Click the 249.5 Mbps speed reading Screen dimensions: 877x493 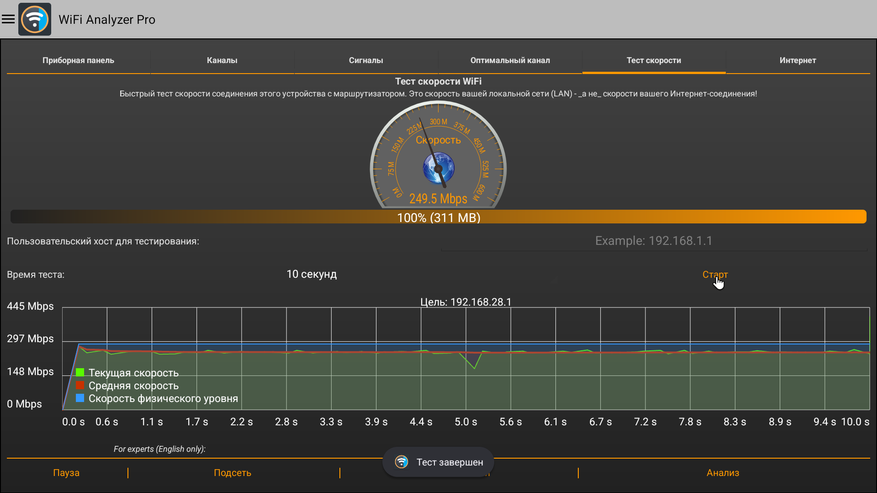tap(438, 199)
